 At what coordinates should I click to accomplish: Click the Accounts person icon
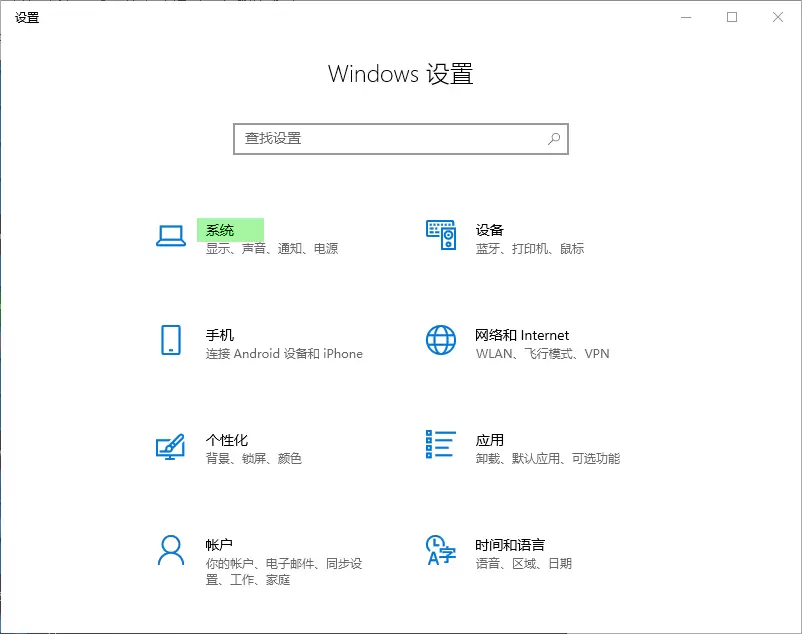click(171, 550)
